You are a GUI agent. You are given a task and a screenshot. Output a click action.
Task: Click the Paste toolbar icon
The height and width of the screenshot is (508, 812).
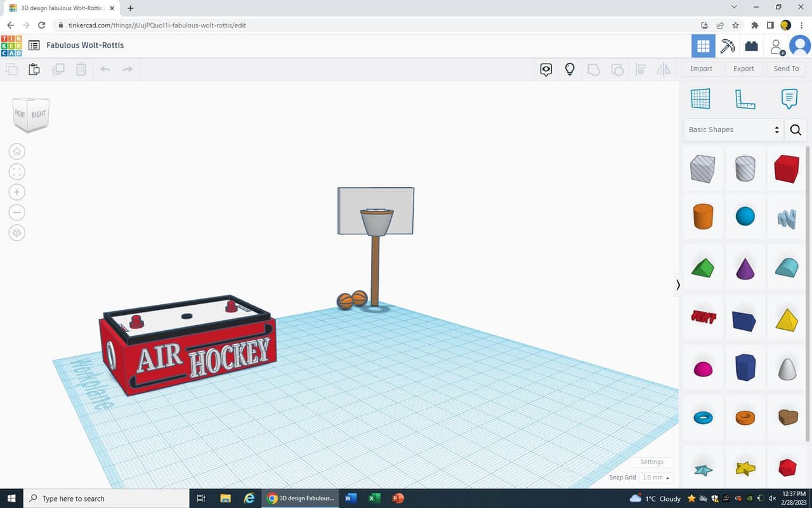34,69
